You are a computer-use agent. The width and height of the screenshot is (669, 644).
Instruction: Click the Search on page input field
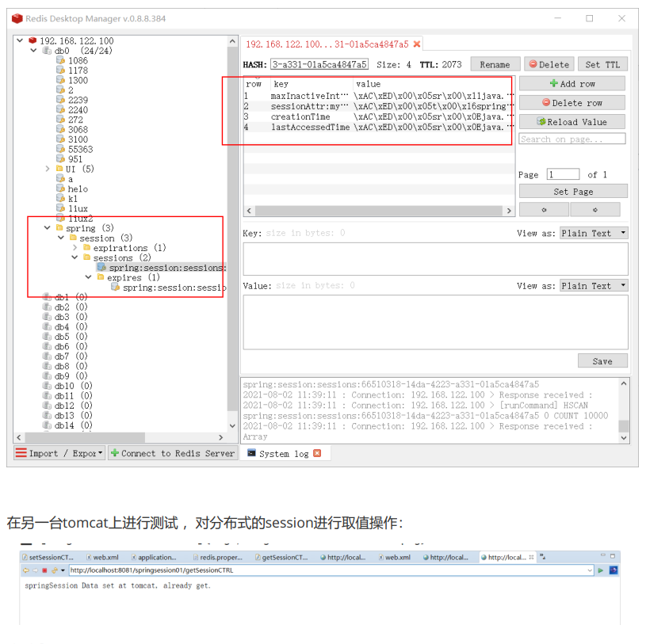(x=572, y=139)
